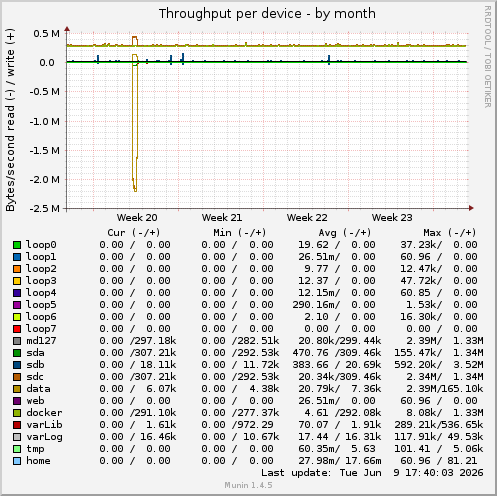The width and height of the screenshot is (497, 496).
Task: Click the 'Week 22' axis label
Action: coord(307,218)
